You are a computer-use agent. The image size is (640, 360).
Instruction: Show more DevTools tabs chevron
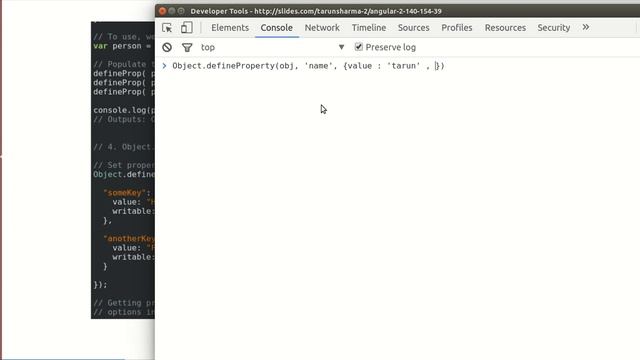point(586,27)
